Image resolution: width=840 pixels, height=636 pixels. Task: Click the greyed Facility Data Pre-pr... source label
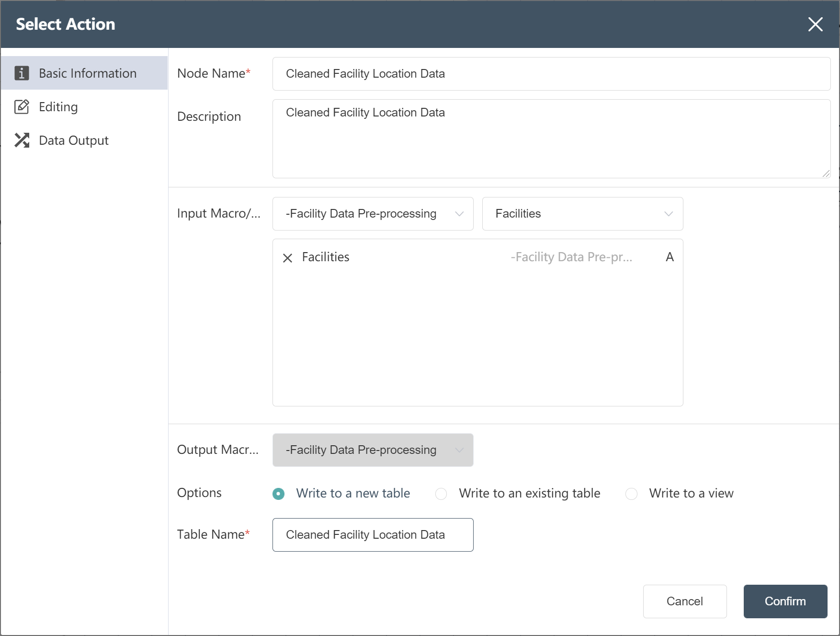(571, 257)
